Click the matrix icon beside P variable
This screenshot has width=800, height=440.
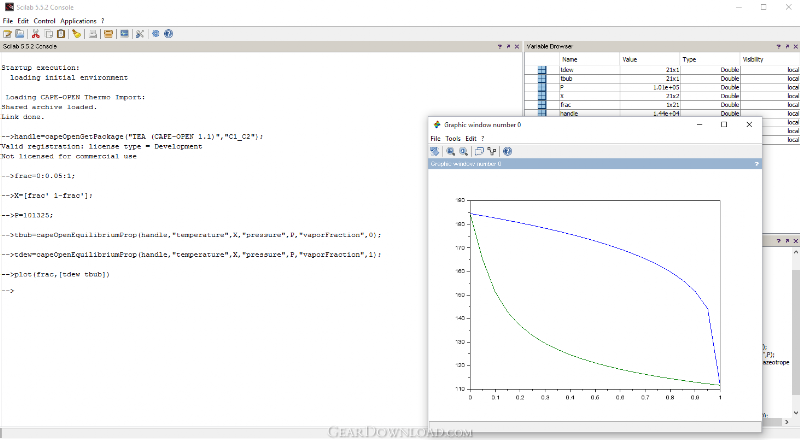[x=542, y=87]
